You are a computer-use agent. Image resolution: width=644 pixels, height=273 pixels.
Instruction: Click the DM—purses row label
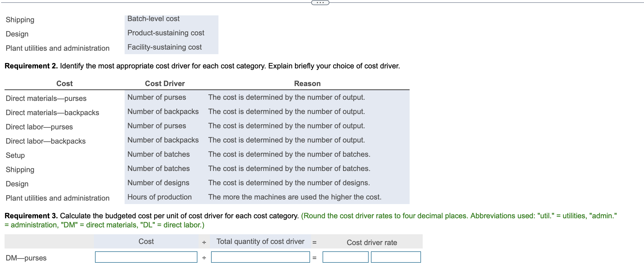(x=26, y=258)
